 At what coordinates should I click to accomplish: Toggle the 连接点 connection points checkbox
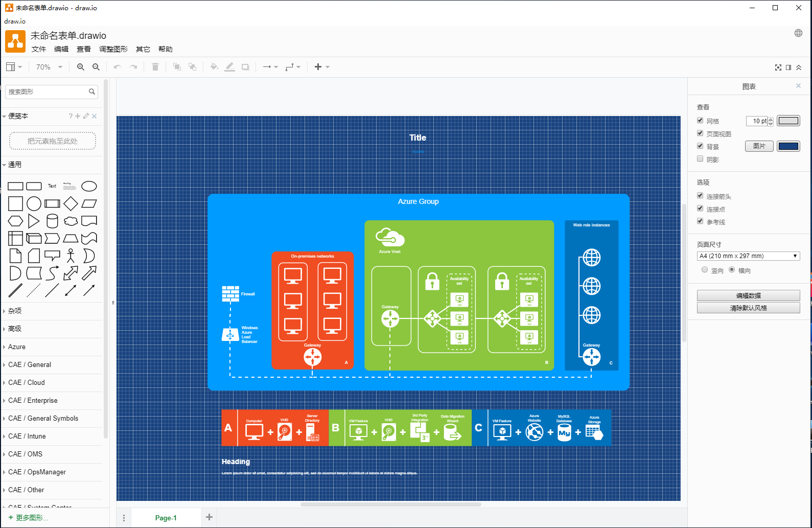point(700,209)
